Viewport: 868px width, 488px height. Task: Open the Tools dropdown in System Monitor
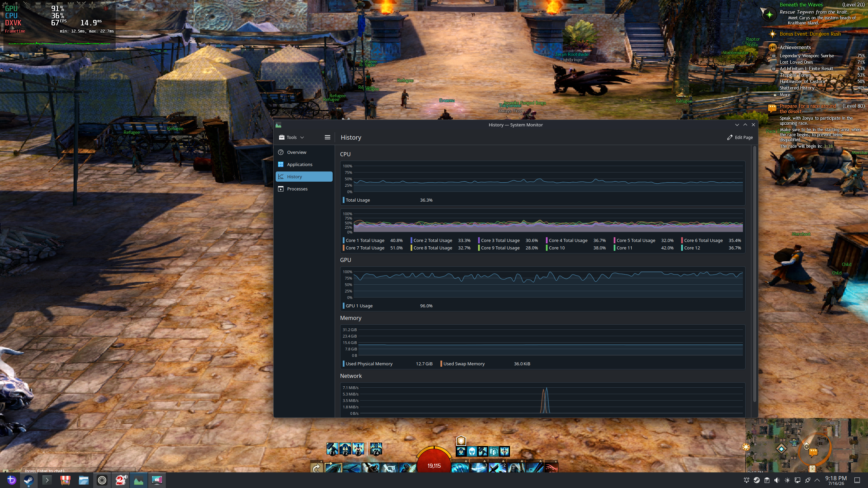(x=291, y=137)
